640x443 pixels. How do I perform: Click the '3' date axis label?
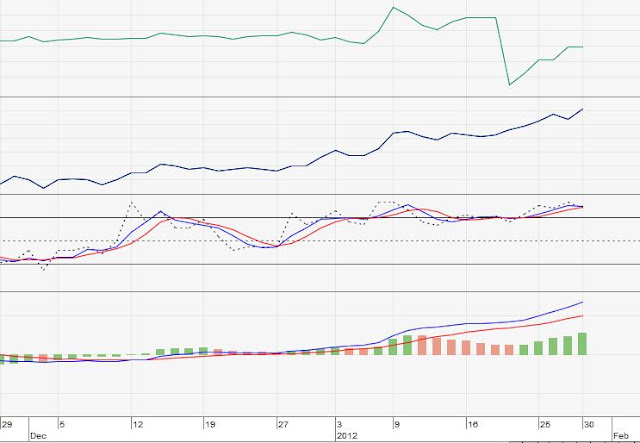pos(340,425)
